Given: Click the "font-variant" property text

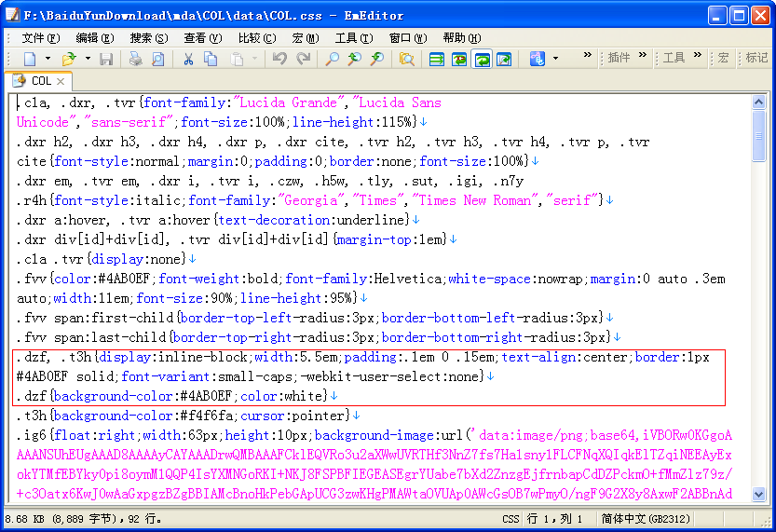Looking at the screenshot, I should (165, 376).
